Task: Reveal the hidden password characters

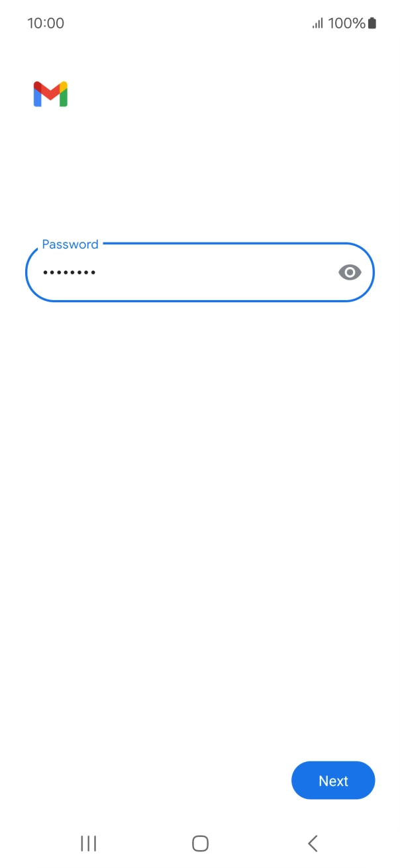Action: 350,272
